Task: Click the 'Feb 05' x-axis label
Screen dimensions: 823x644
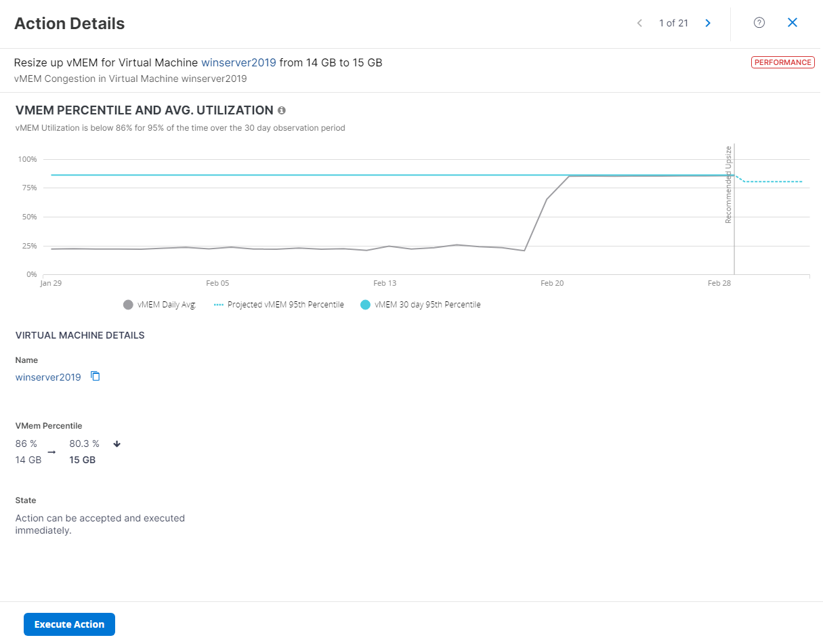Action: (217, 283)
